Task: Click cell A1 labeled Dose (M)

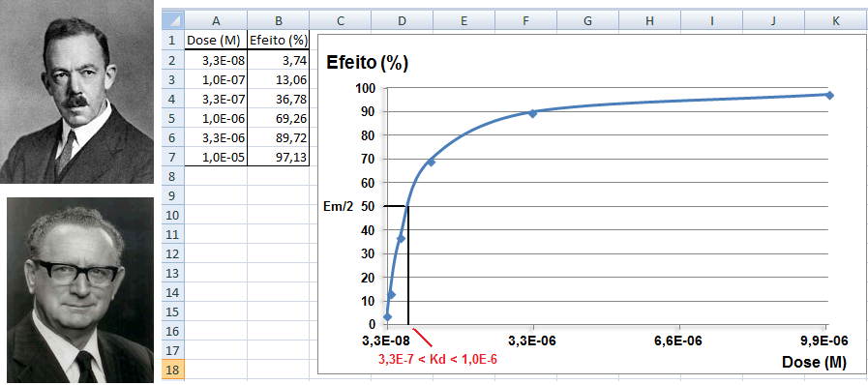Action: click(216, 41)
